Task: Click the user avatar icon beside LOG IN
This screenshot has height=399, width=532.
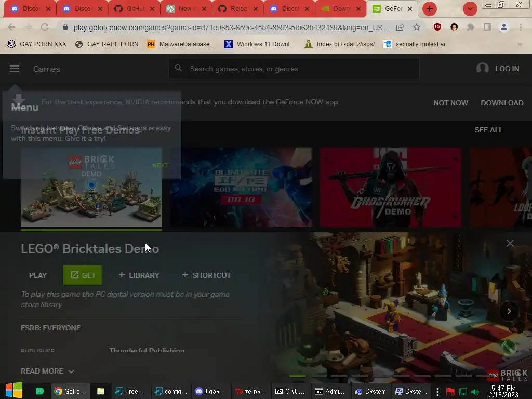Action: pyautogui.click(x=482, y=69)
